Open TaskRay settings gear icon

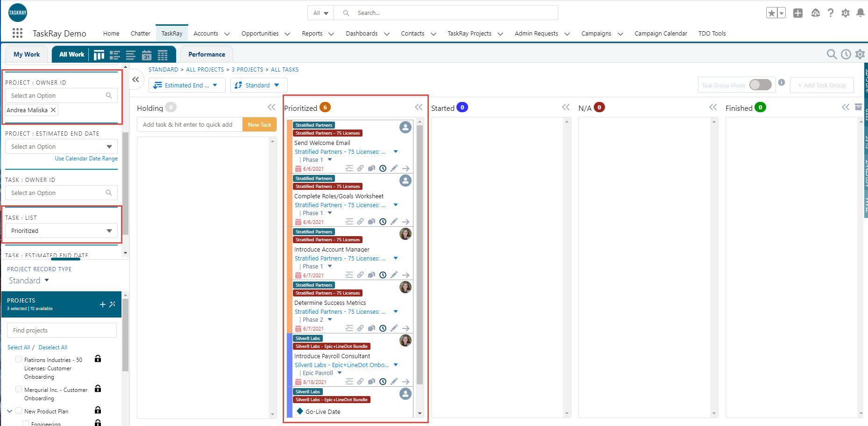(860, 54)
